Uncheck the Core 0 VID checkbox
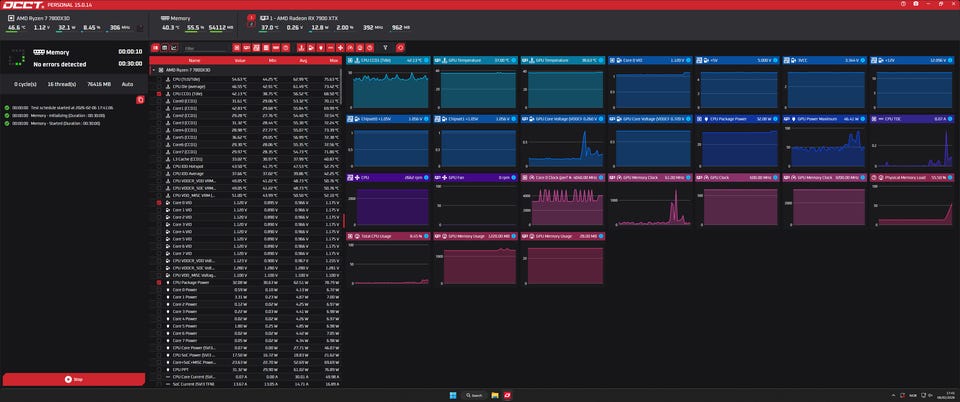Image resolution: width=960 pixels, height=402 pixels. pos(158,201)
